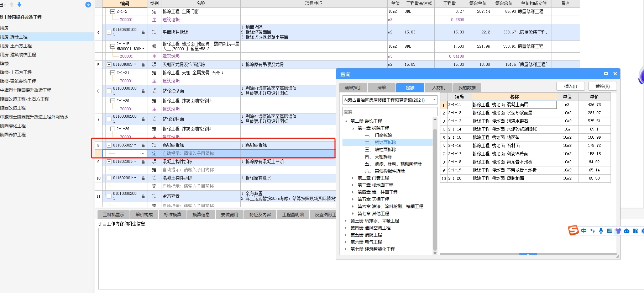Select 三、墙柱面拆除 in tree
This screenshot has width=644, height=293.
point(380,150)
